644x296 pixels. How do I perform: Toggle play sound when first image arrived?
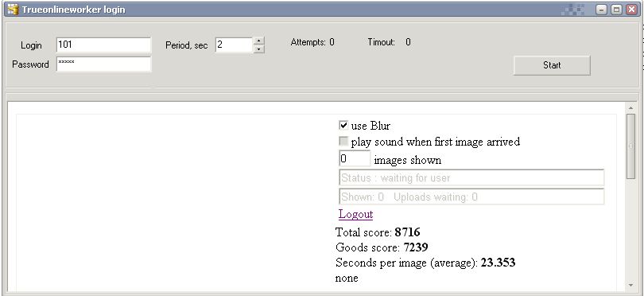coord(343,142)
